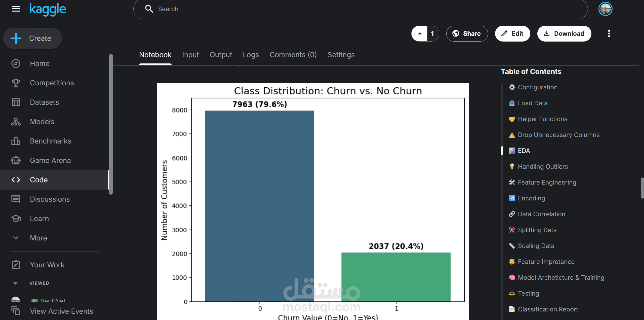Jump to Feature Engineering in contents

click(x=547, y=182)
